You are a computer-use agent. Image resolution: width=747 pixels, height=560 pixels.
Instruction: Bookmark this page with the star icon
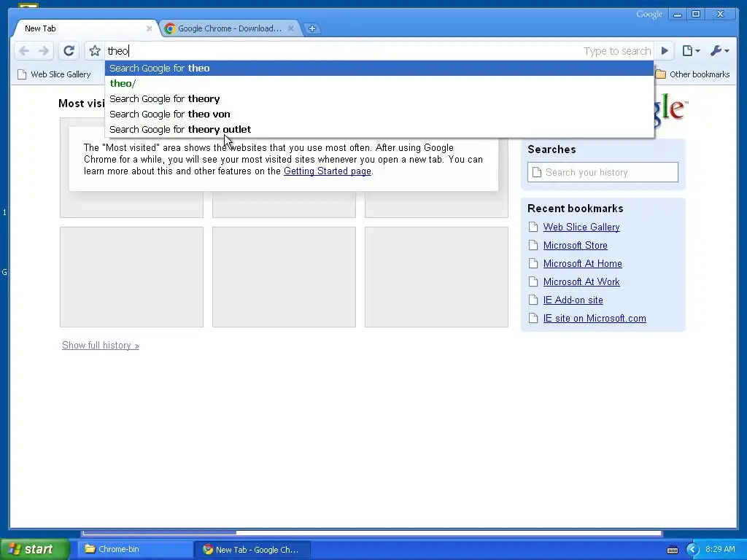[x=95, y=50]
